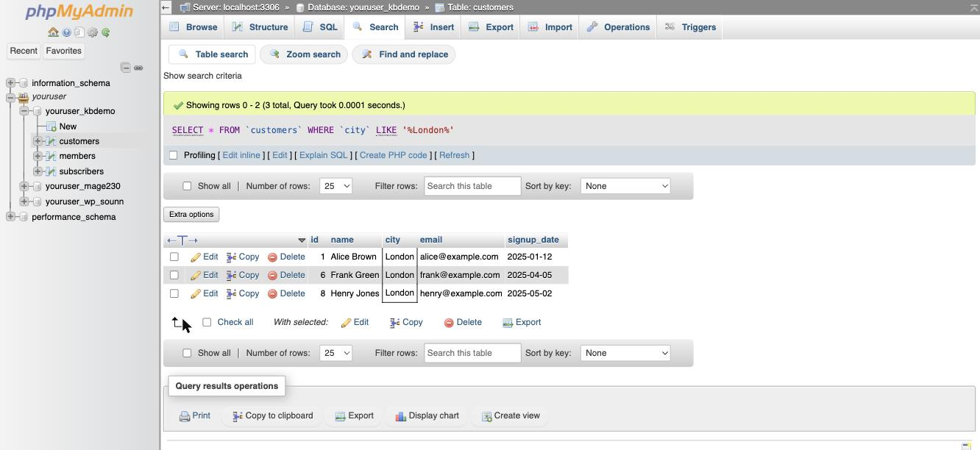
Task: Click New table icon under youruser_kbdemo
Action: tap(51, 126)
